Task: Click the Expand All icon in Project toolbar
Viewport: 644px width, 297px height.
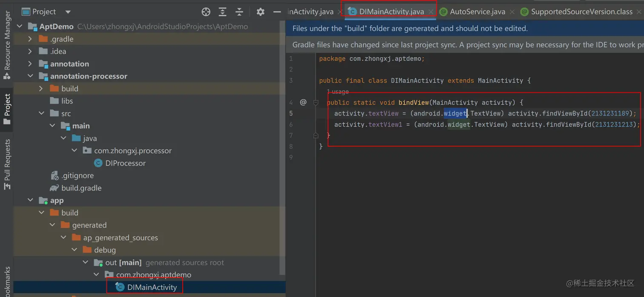Action: (x=222, y=12)
